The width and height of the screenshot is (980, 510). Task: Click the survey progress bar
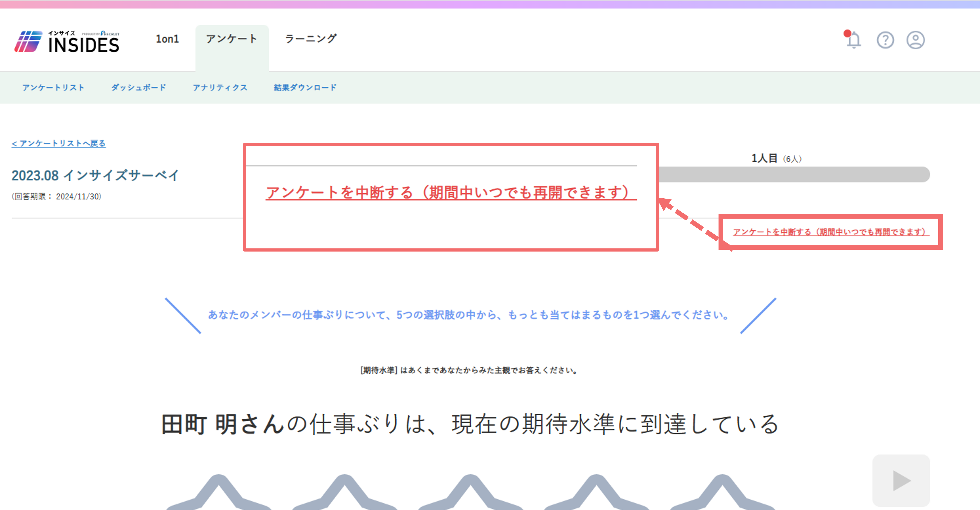click(794, 174)
